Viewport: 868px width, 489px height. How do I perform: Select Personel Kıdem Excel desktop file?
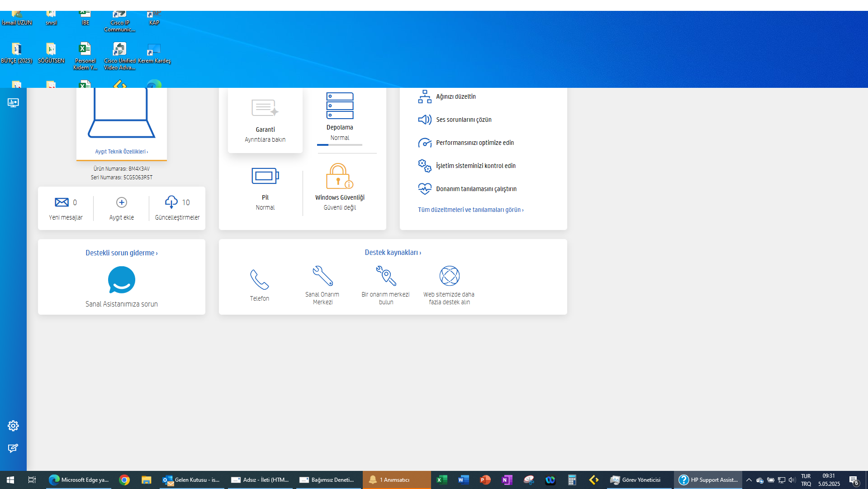coord(85,56)
